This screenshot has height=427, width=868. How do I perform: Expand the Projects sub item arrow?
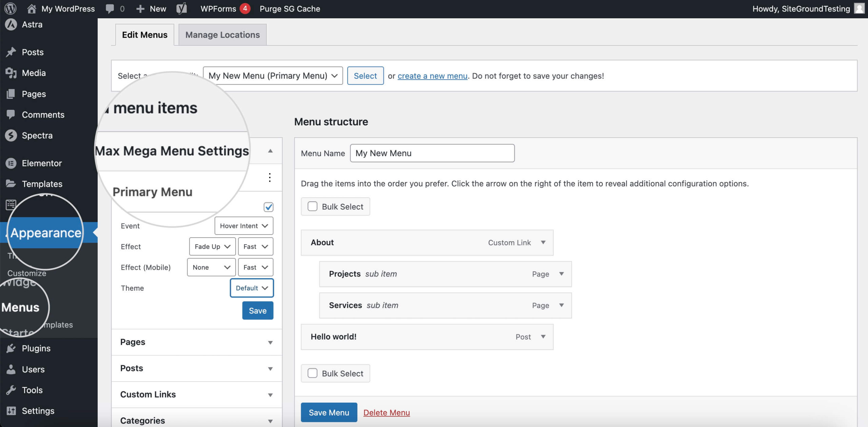pyautogui.click(x=561, y=274)
